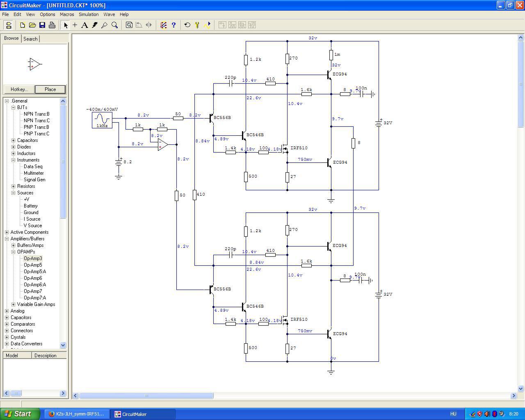Select the Arrow pointer tool

(x=66, y=25)
